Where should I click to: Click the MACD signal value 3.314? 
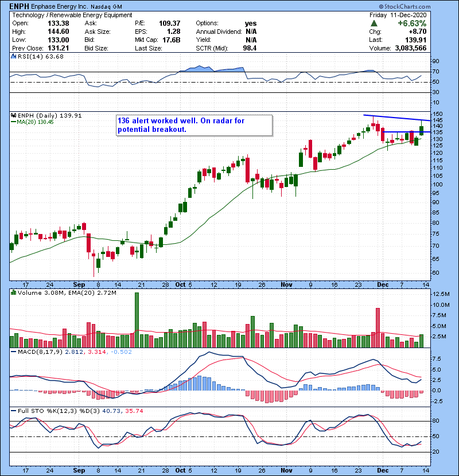(96, 352)
